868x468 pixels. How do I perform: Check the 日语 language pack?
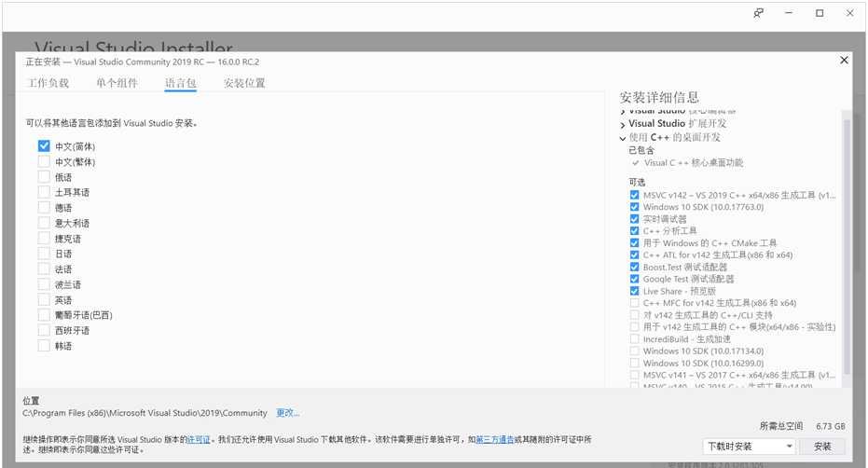(44, 254)
